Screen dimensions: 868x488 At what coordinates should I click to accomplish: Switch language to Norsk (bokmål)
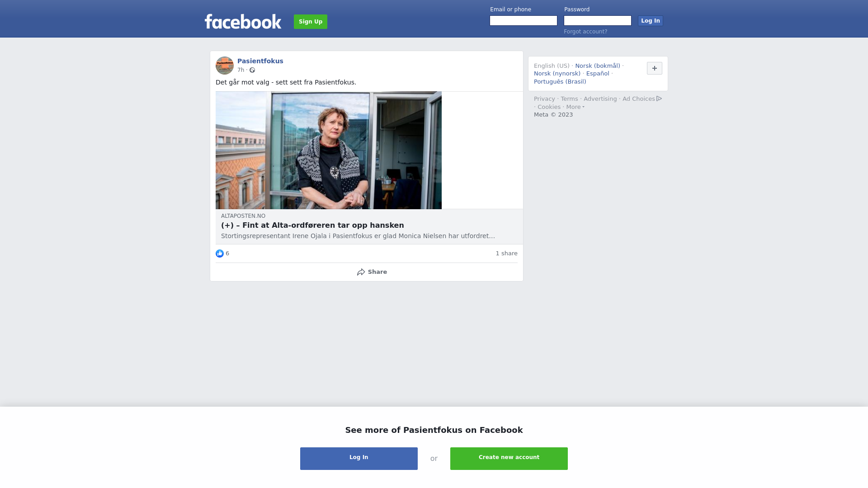598,66
